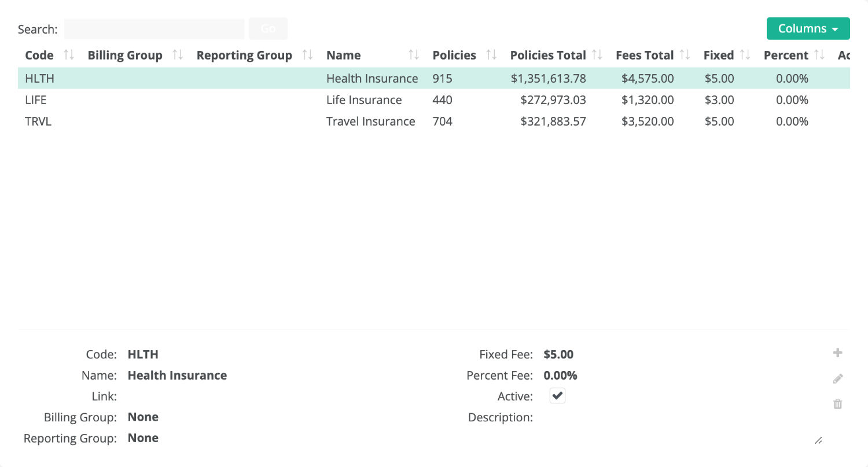Click the HLTH code detail value

pyautogui.click(x=143, y=354)
